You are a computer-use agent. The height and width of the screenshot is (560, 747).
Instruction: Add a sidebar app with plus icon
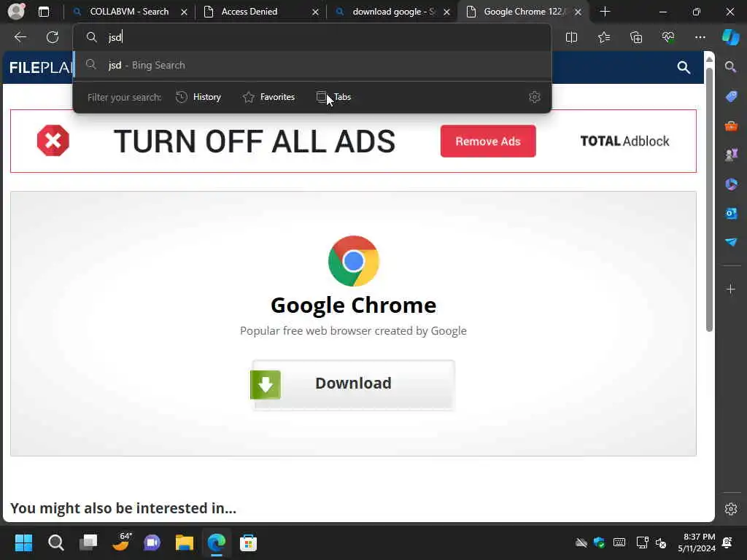[x=731, y=289]
